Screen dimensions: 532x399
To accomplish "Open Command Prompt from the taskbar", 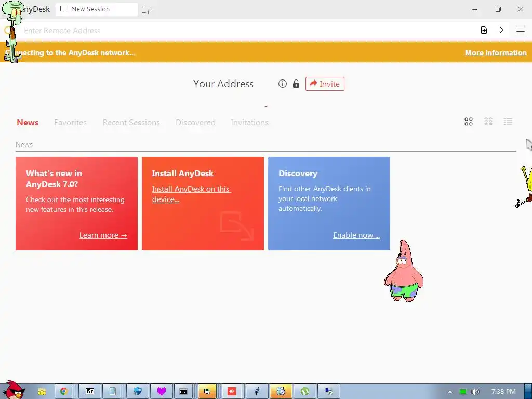I will pyautogui.click(x=183, y=392).
